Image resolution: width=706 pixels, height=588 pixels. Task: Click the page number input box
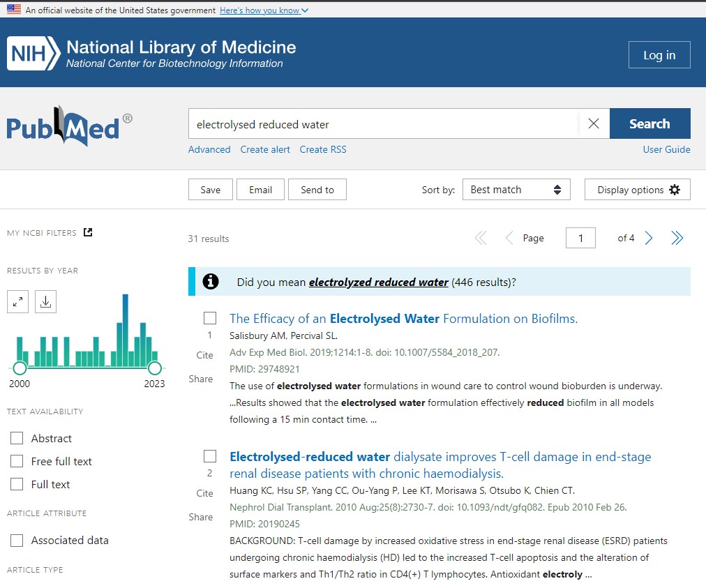pos(580,238)
